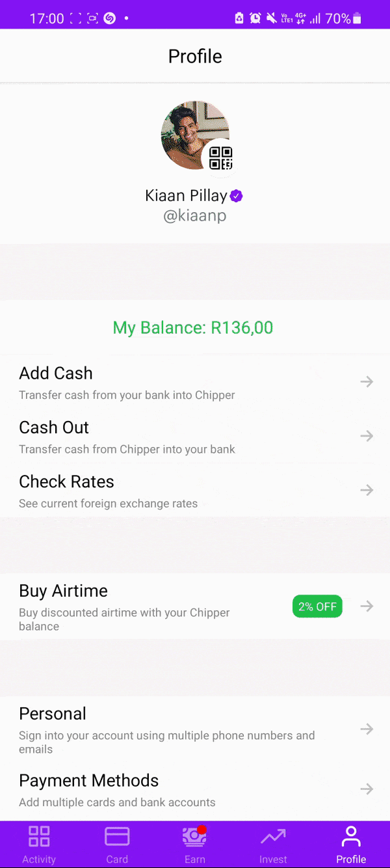The width and height of the screenshot is (390, 868).
Task: Select the @kiaanp username
Action: [194, 215]
